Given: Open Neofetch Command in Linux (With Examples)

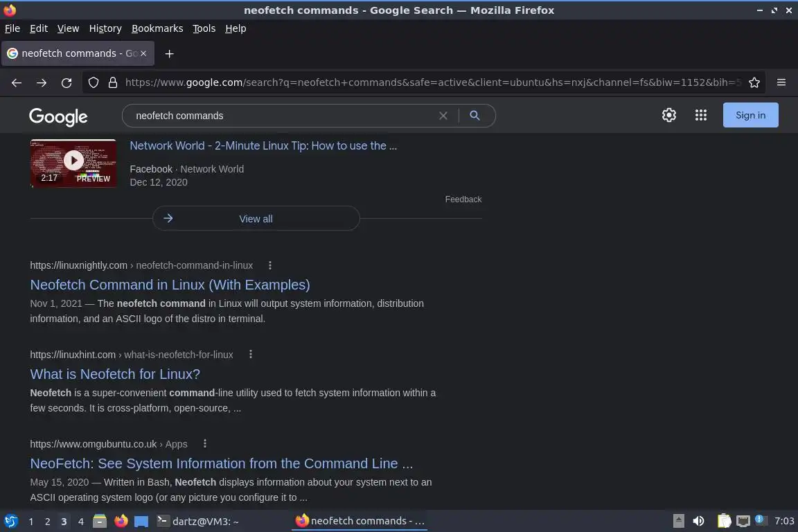Looking at the screenshot, I should click(170, 285).
